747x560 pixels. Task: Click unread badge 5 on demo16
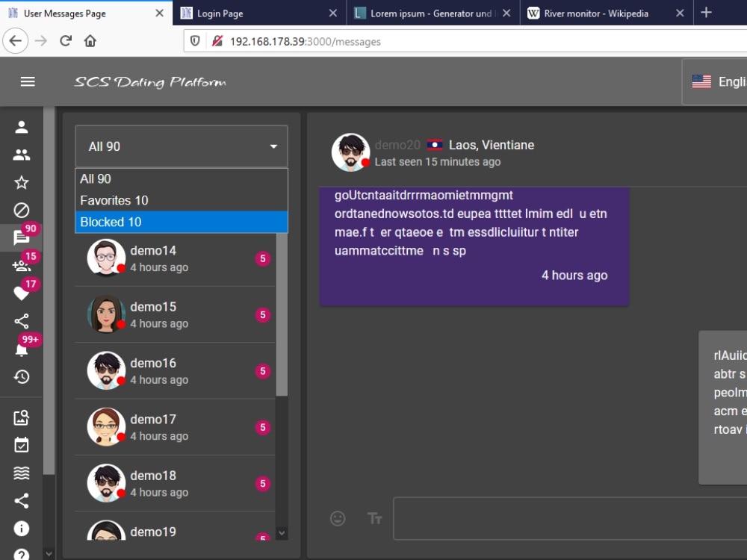[262, 371]
